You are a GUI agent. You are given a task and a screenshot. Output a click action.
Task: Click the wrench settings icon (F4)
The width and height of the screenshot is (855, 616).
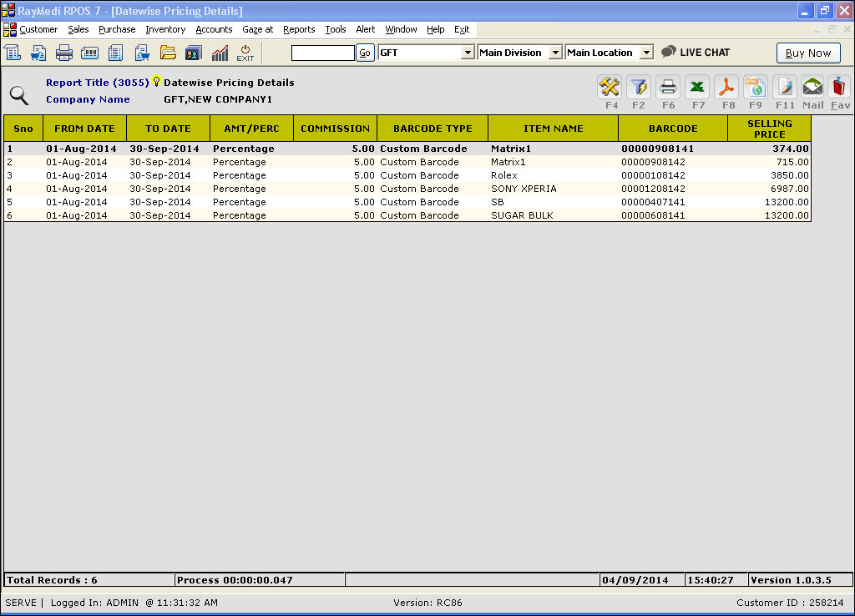pos(610,87)
